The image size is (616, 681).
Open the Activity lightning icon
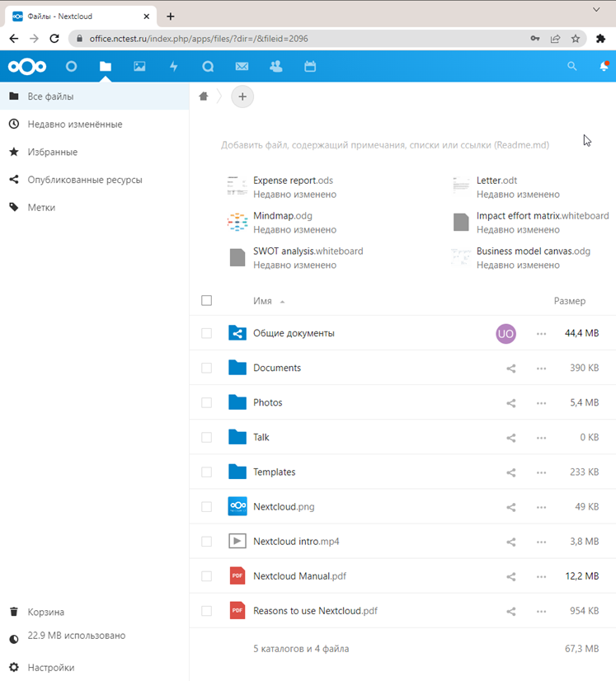click(x=174, y=67)
